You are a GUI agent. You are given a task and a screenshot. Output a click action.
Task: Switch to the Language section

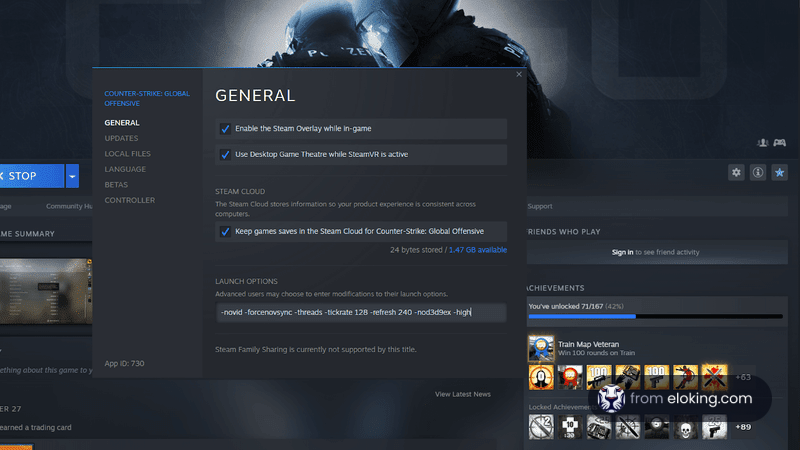125,169
